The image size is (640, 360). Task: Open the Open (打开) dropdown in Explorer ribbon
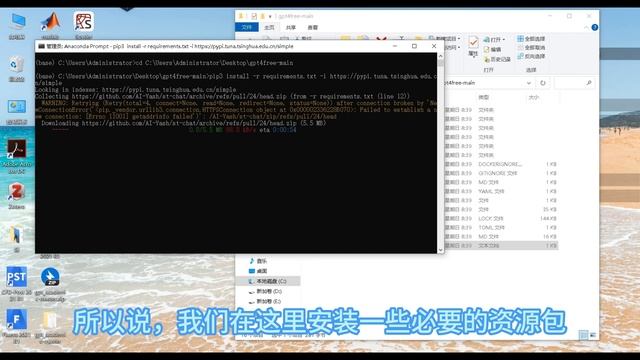click(495, 39)
